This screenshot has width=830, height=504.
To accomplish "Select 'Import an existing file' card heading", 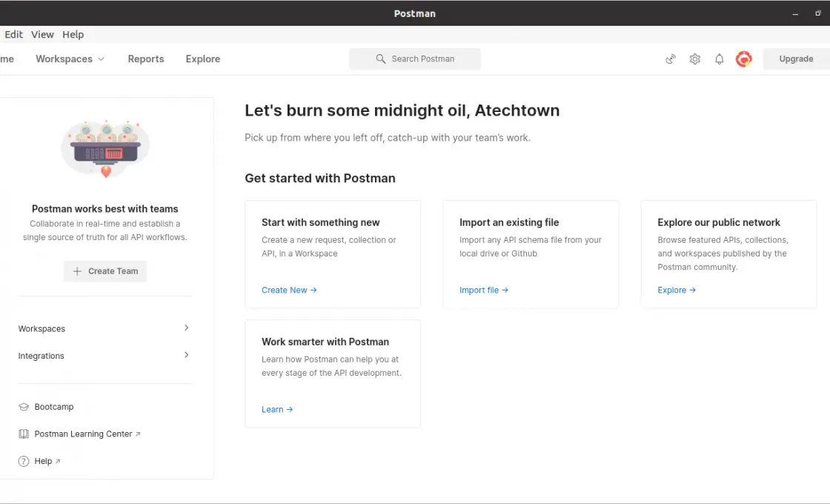I will tap(509, 222).
